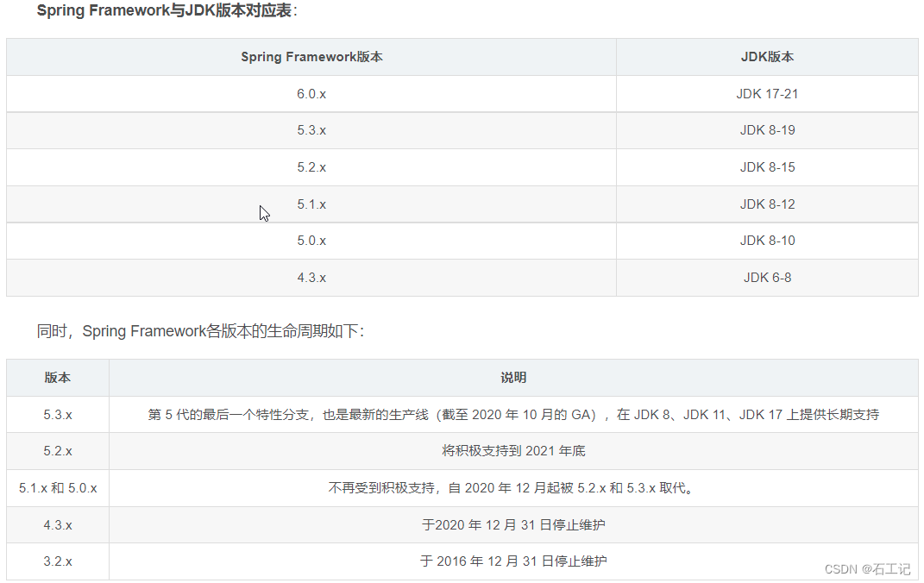Click the description starting '不再受到积极支持'
Image resolution: width=924 pixels, height=583 pixels.
click(513, 489)
